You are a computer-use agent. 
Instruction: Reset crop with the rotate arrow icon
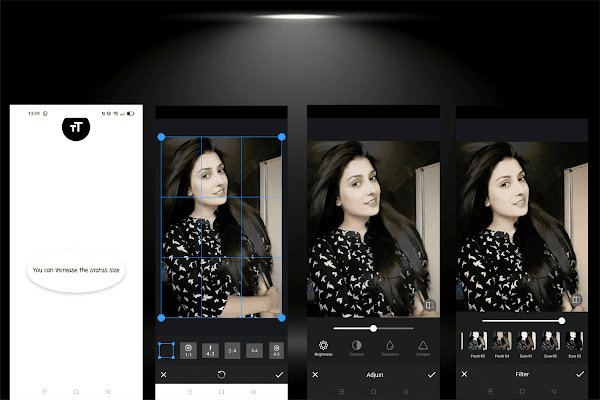pyautogui.click(x=221, y=375)
